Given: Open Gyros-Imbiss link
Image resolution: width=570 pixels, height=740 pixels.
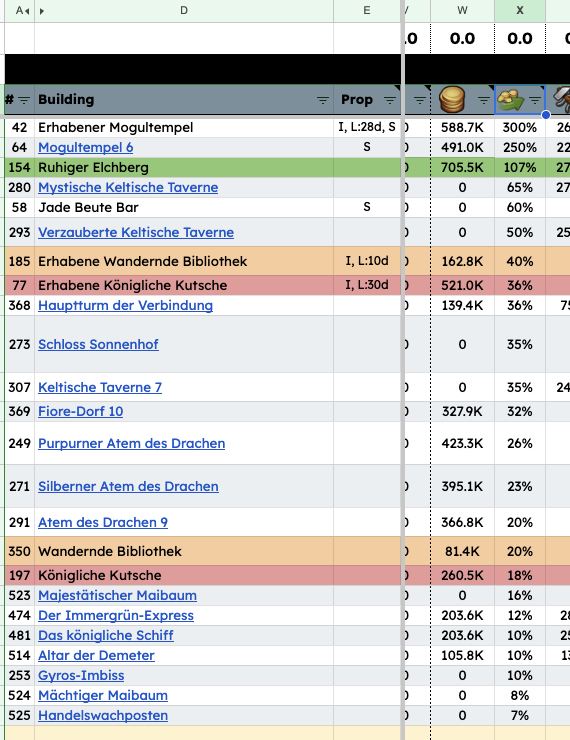Looking at the screenshot, I should click(x=81, y=675).
